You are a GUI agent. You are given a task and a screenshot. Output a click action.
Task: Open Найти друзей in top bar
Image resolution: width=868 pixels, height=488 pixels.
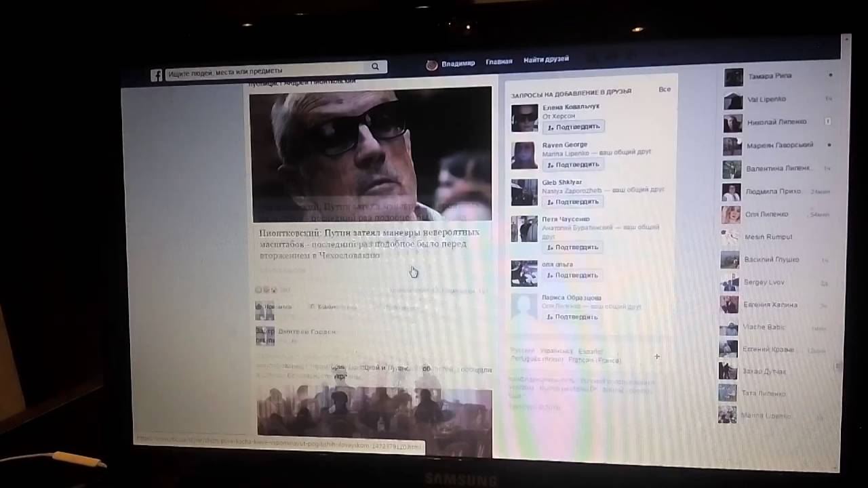546,60
